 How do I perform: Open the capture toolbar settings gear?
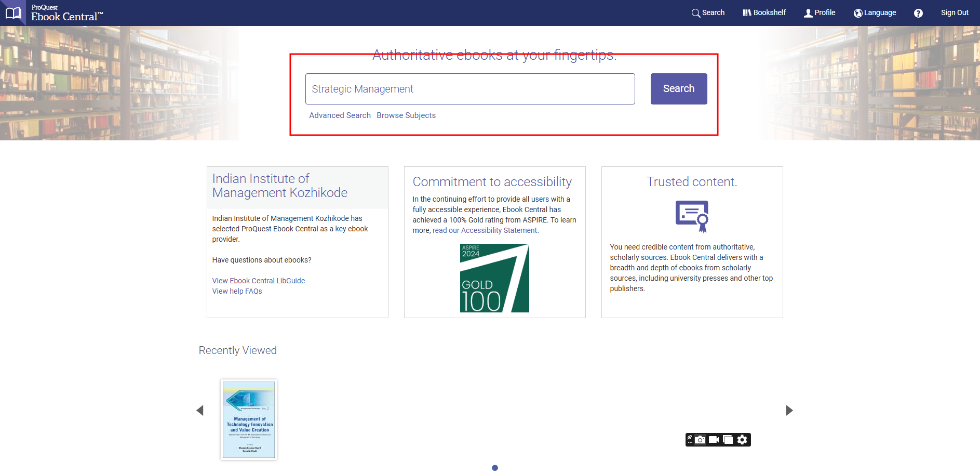pyautogui.click(x=742, y=440)
